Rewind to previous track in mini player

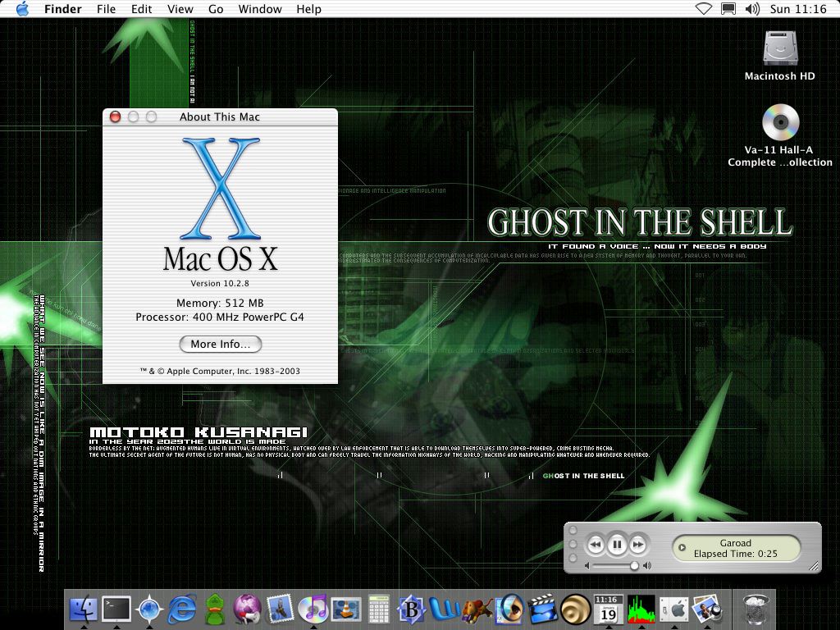tap(596, 546)
